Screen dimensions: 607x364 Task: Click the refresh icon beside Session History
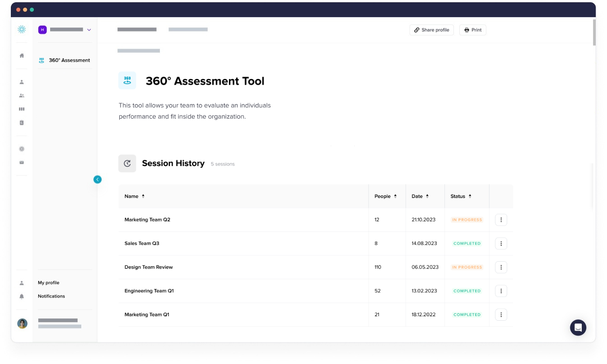127,163
